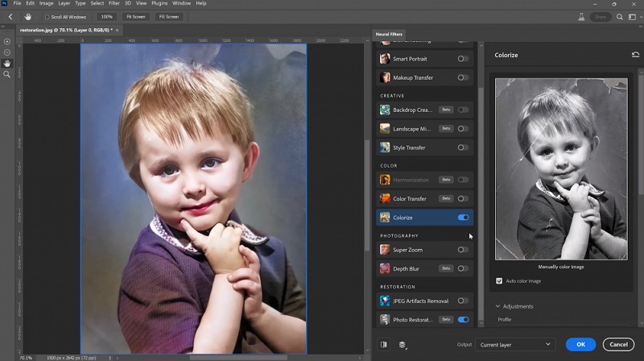Uncheck the Auto color image checkbox
The image size is (644, 361).
pos(500,280)
